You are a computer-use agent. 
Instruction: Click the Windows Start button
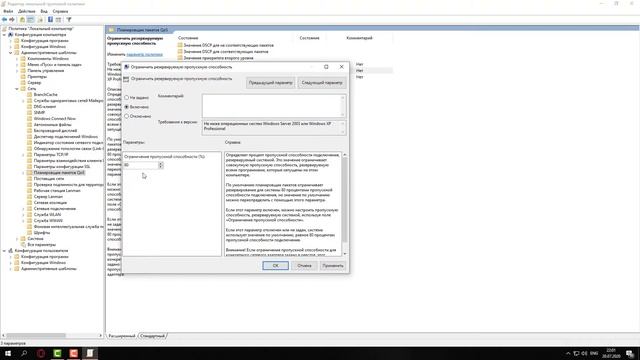(x=8, y=353)
